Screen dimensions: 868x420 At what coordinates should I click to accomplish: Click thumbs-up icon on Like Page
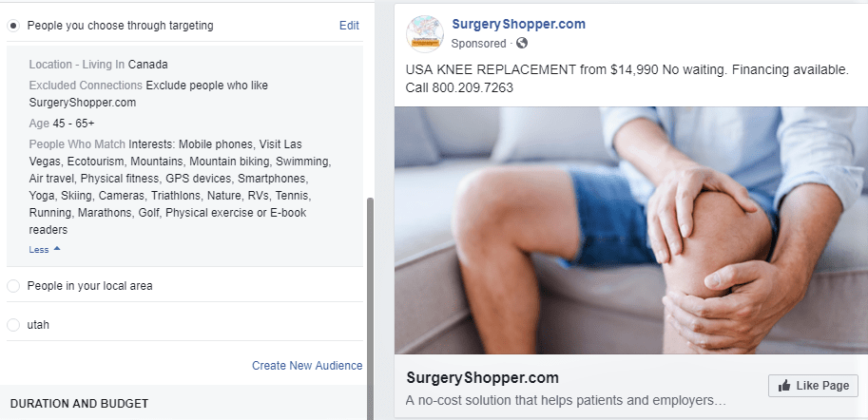pyautogui.click(x=783, y=386)
